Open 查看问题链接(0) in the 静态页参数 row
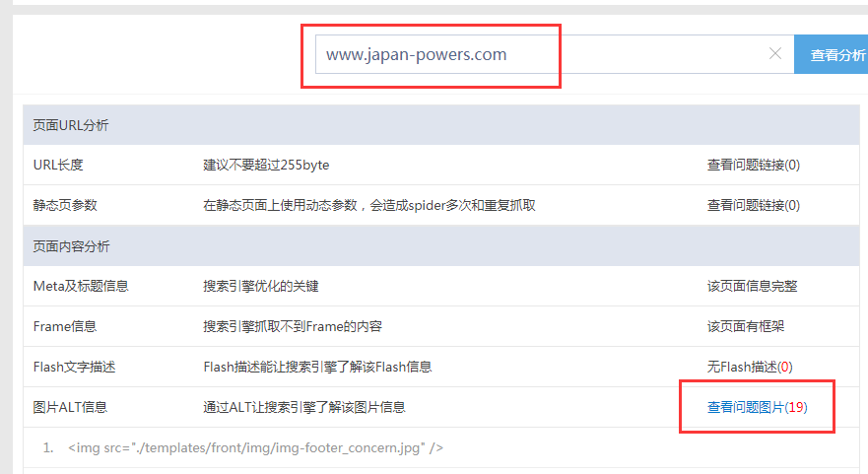Viewport: 868px width, 474px height. [x=753, y=205]
